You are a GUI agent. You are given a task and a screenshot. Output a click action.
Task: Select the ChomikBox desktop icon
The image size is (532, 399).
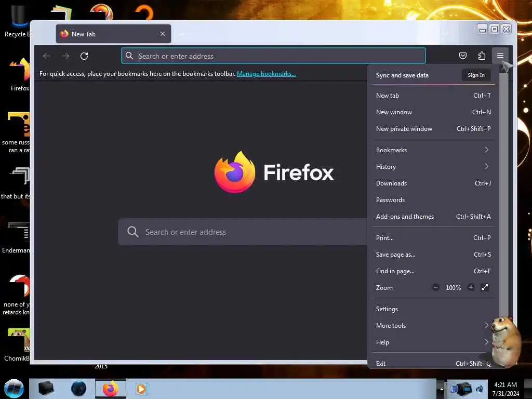click(17, 344)
